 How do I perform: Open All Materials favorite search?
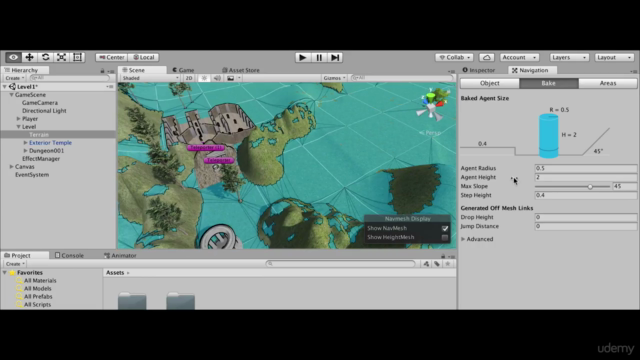[x=40, y=280]
